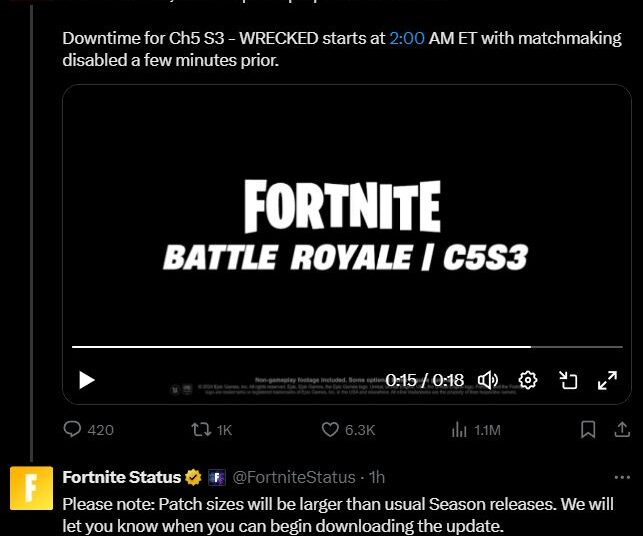
Task: Like the tweet with 6.3K likes
Action: pos(348,430)
